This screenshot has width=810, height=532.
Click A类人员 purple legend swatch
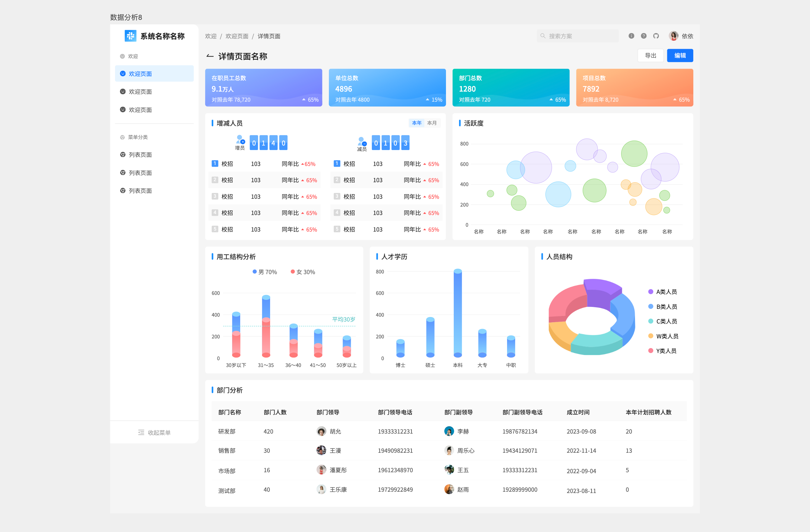(650, 292)
